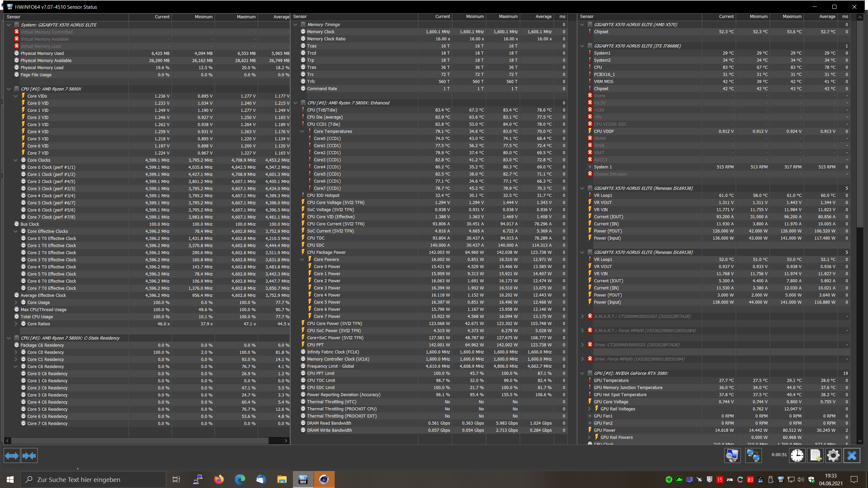Expand the Core C0 Residency group
The height and width of the screenshot is (488, 868).
(16, 352)
